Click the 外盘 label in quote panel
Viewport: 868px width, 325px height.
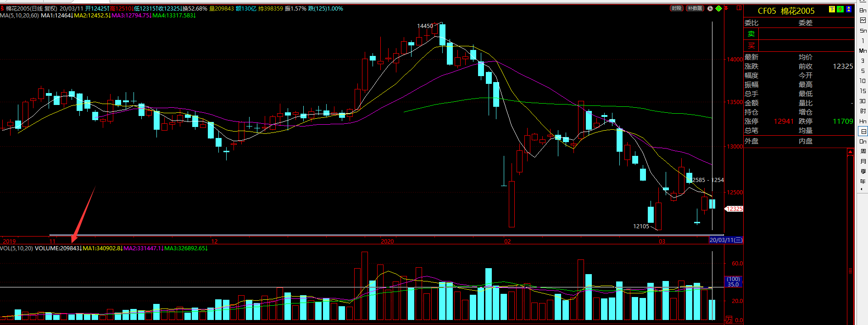point(751,141)
